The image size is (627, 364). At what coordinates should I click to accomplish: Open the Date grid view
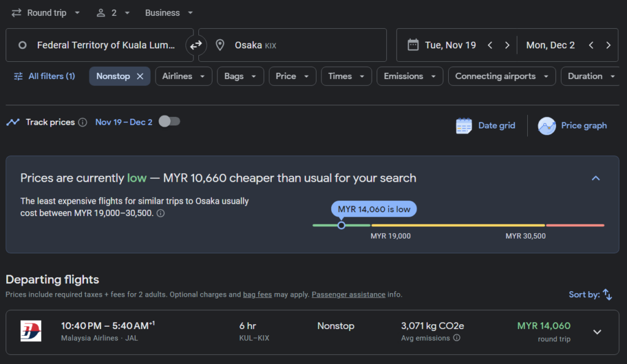486,125
